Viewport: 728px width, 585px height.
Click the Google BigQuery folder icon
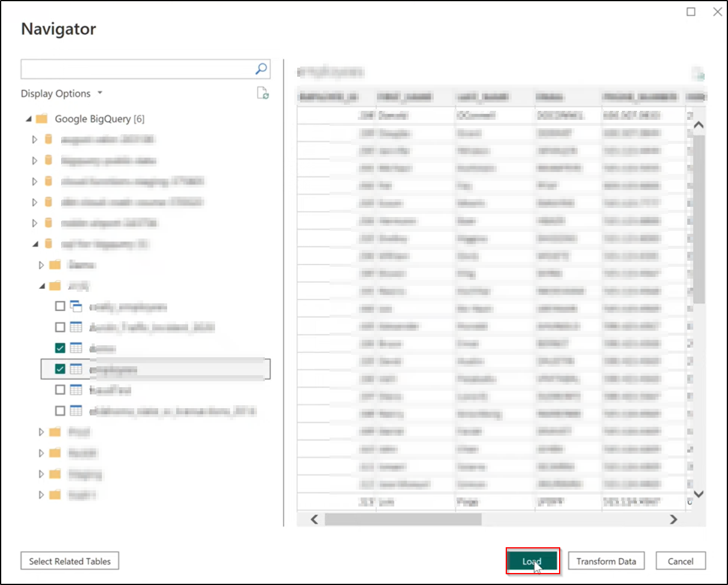click(41, 119)
